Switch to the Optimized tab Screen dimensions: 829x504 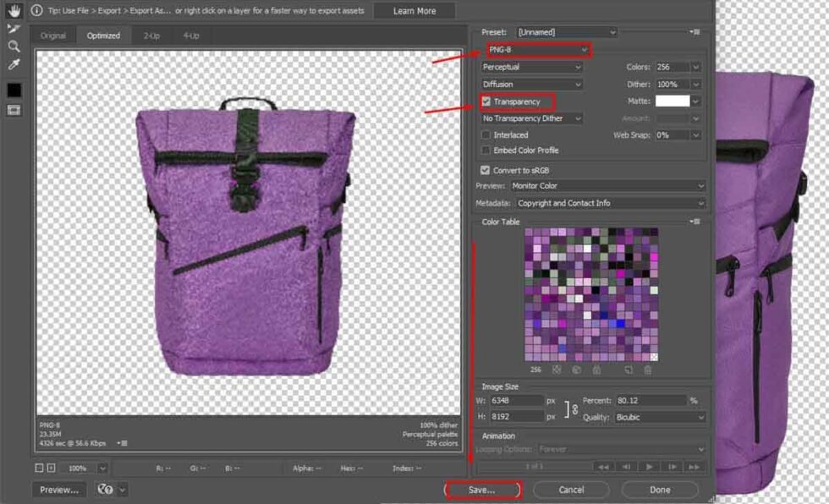point(103,36)
